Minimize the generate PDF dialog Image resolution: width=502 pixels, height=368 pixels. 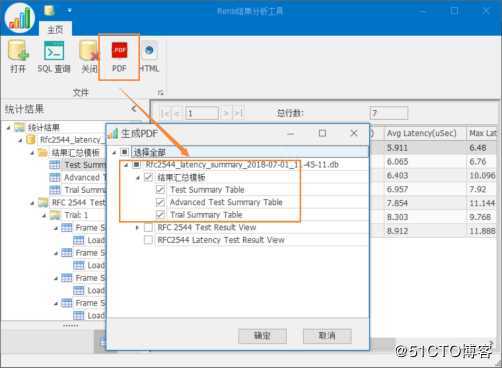pyautogui.click(x=291, y=134)
